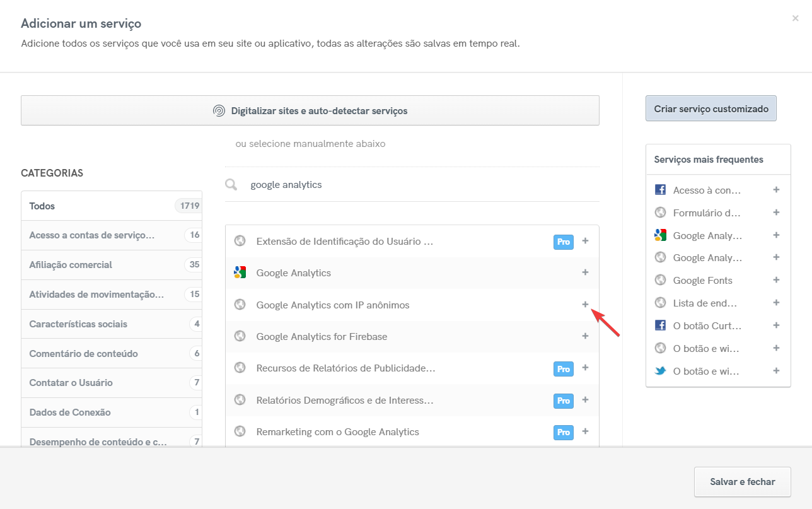The image size is (812, 509).
Task: Click the Pro badge on 'Relatórios Demográficos'
Action: click(x=563, y=400)
